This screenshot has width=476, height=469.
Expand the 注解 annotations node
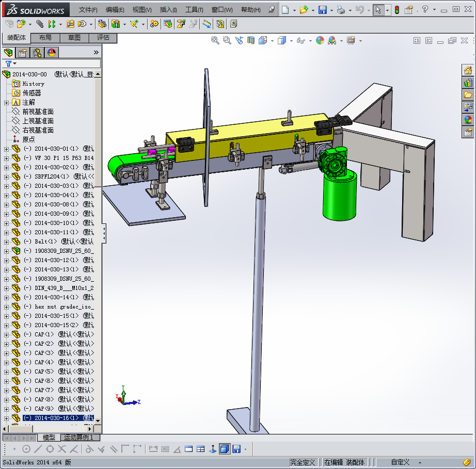coord(6,103)
